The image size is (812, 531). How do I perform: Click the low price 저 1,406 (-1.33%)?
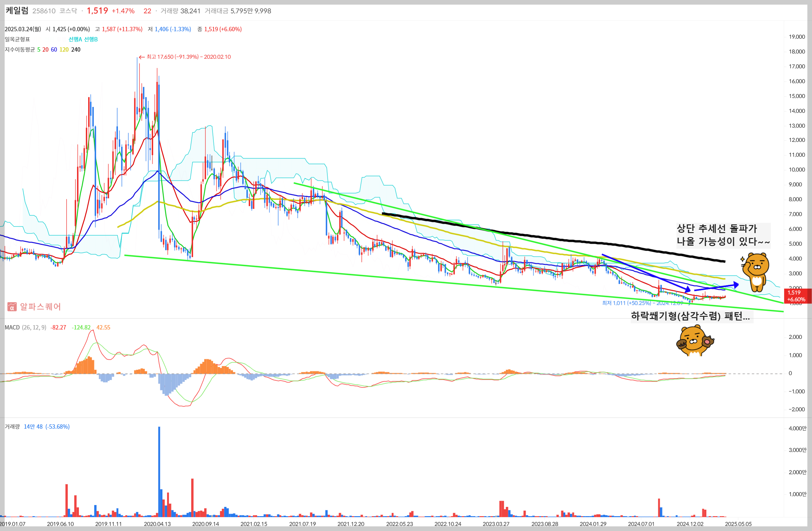click(x=170, y=29)
